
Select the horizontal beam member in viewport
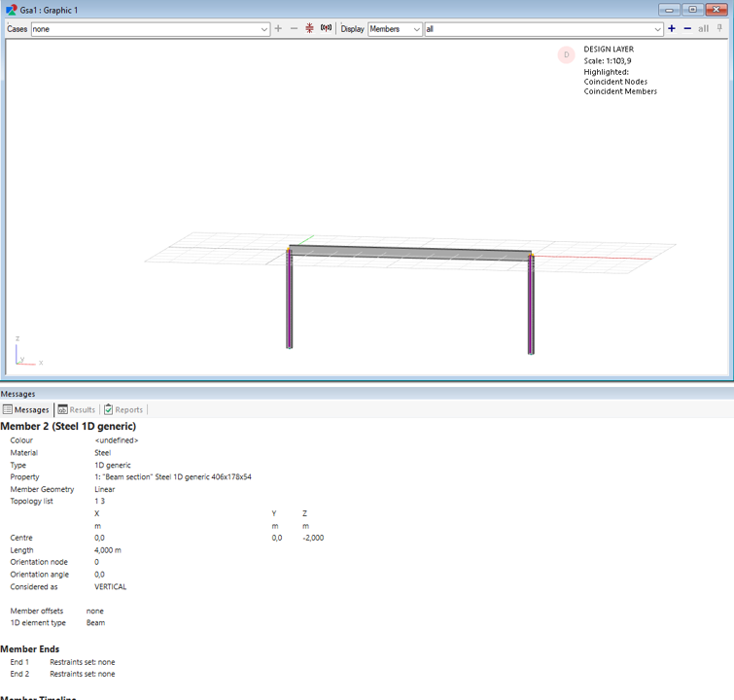(408, 251)
